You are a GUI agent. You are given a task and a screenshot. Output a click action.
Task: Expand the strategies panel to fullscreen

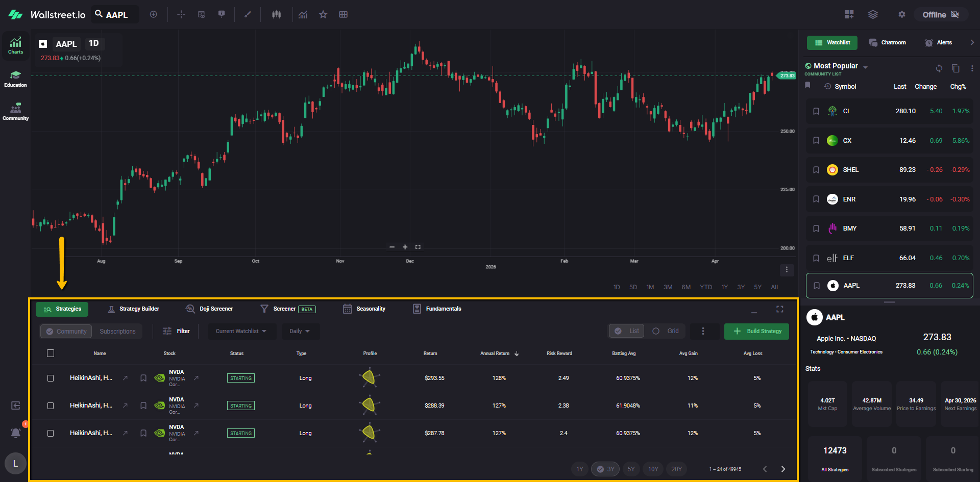coord(779,309)
